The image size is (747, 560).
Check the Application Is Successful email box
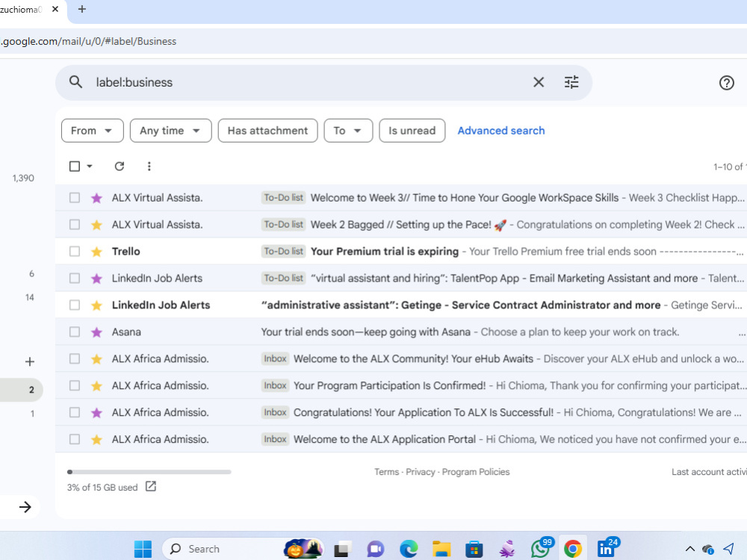pos(74,412)
